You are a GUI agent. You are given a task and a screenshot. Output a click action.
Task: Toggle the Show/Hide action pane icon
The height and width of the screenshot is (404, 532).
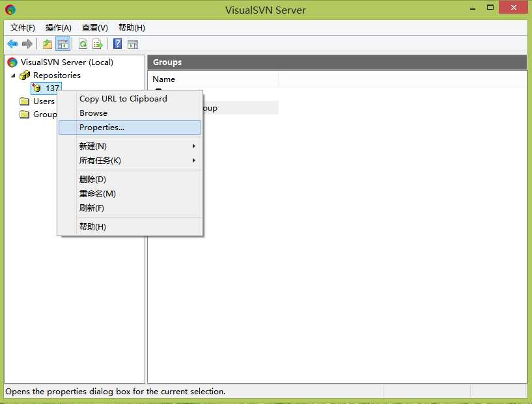pyautogui.click(x=133, y=44)
